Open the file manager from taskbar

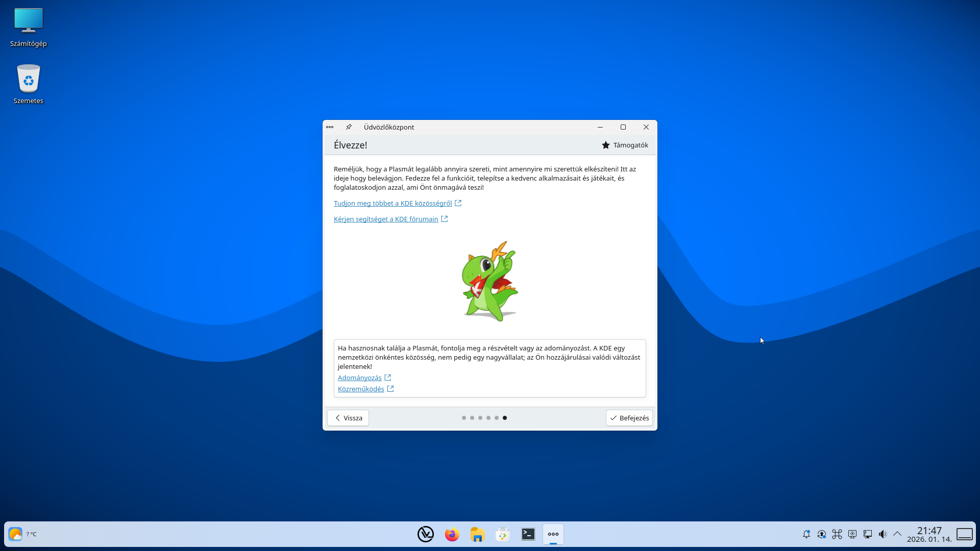(x=477, y=534)
